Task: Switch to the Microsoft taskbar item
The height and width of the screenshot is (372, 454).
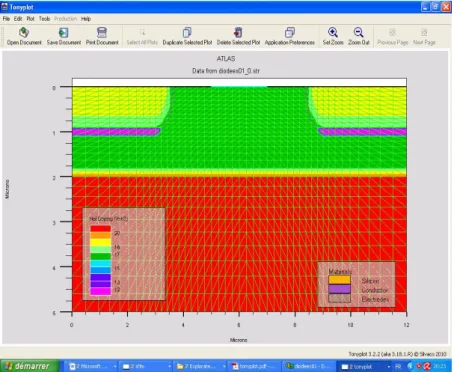Action: point(92,366)
